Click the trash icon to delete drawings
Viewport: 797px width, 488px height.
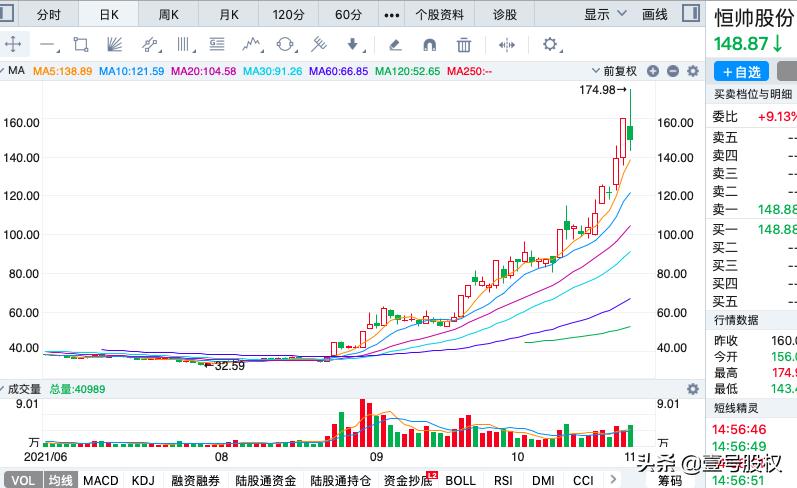(464, 44)
